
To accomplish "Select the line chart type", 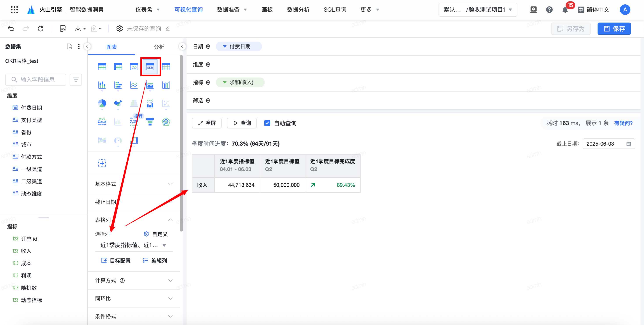I will pos(134,85).
